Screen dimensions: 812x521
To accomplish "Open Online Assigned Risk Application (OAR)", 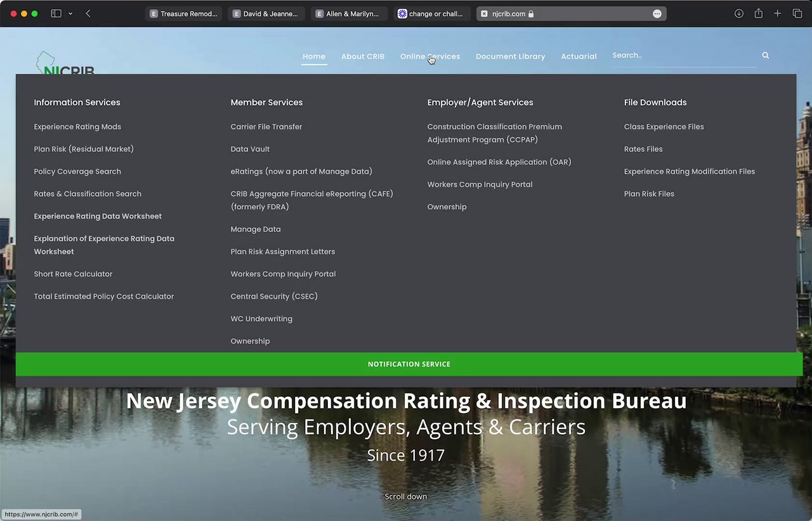I will pyautogui.click(x=499, y=162).
